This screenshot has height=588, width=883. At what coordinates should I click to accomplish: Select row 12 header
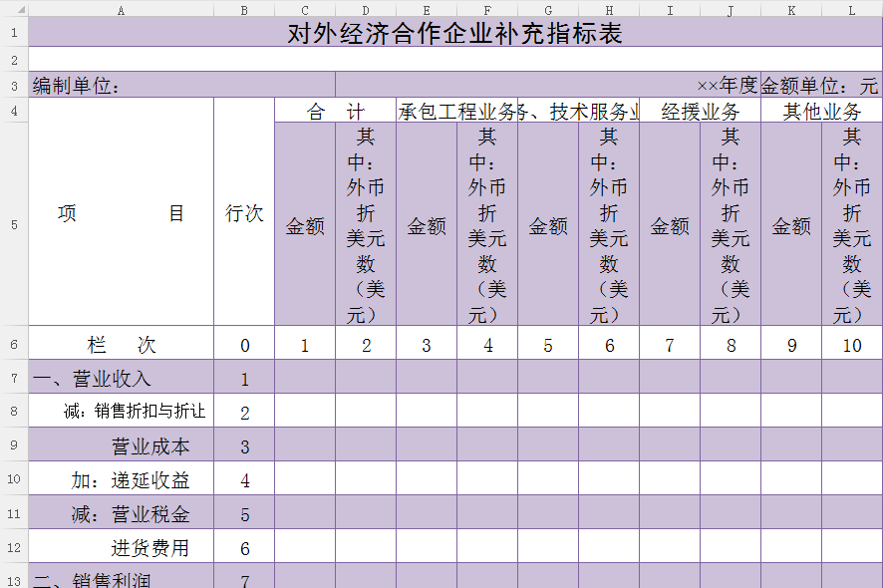14,548
